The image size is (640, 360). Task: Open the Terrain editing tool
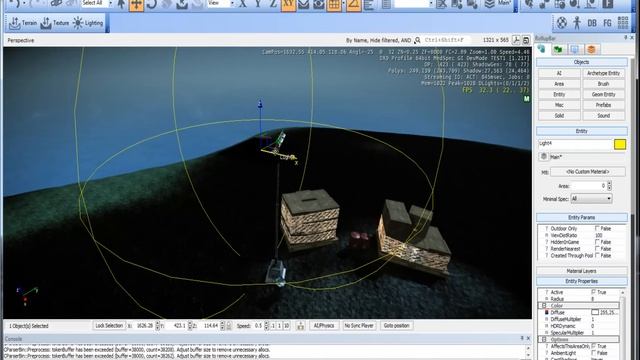tap(23, 23)
